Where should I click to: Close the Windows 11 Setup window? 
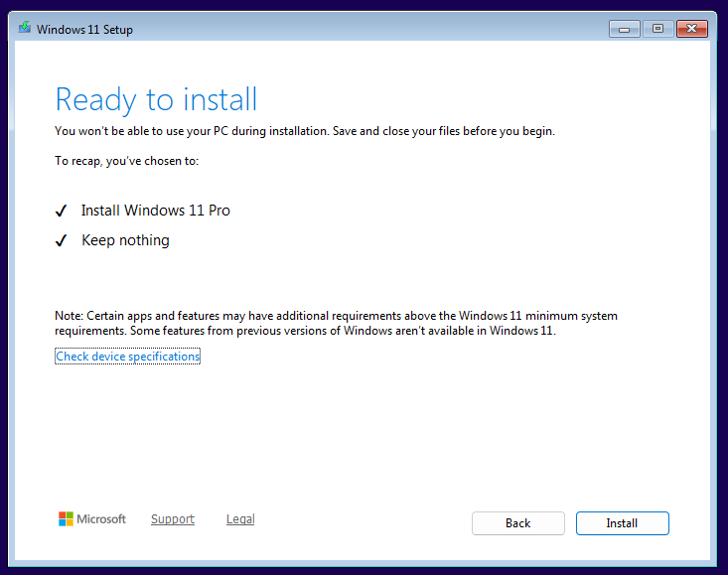692,29
